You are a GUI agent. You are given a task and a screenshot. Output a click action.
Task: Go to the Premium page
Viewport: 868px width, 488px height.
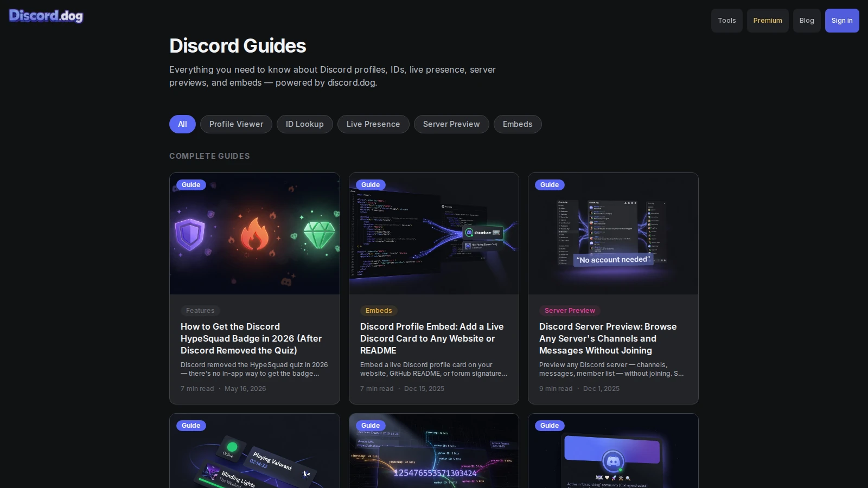tap(768, 21)
